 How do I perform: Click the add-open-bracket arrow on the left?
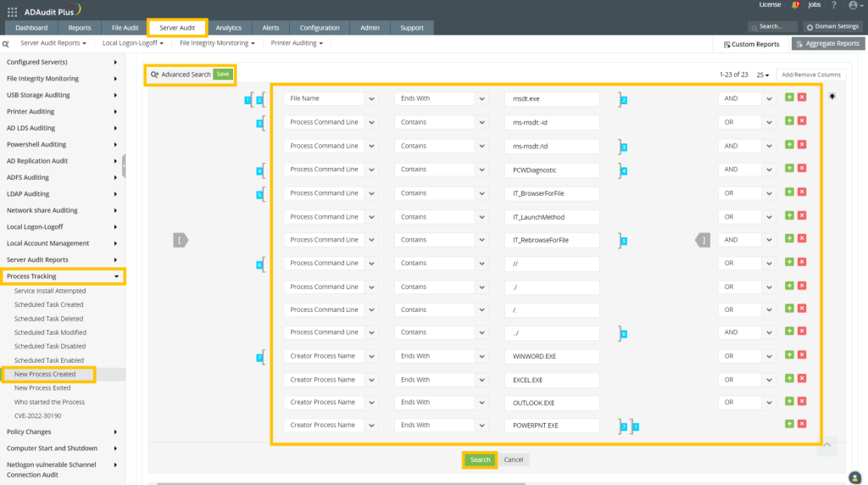click(x=181, y=241)
